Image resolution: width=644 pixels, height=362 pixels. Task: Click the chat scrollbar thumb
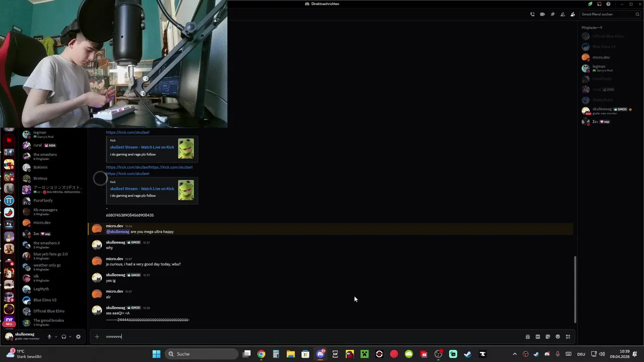click(575, 289)
